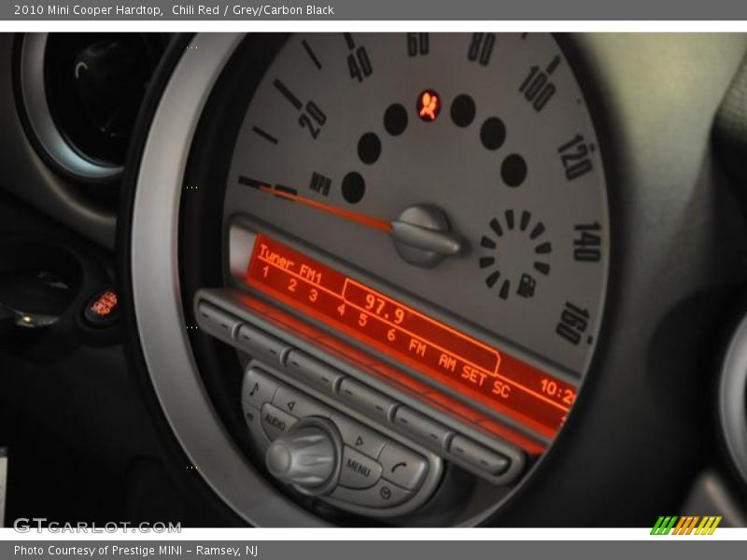The height and width of the screenshot is (560, 747).
Task: Toggle the FM band button
Action: pos(418,345)
